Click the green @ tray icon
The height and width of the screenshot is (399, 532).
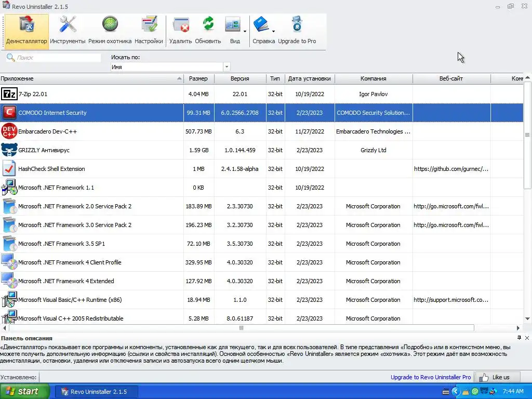tap(475, 392)
